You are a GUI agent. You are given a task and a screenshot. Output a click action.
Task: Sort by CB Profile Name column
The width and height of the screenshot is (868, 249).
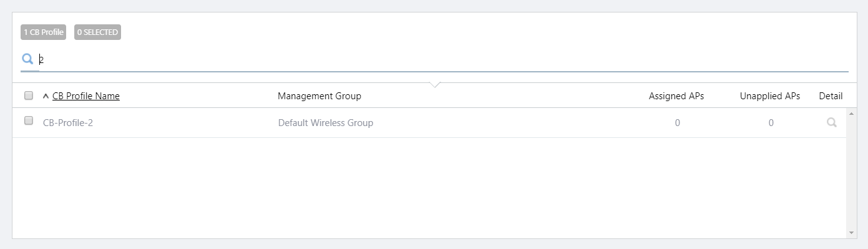86,95
